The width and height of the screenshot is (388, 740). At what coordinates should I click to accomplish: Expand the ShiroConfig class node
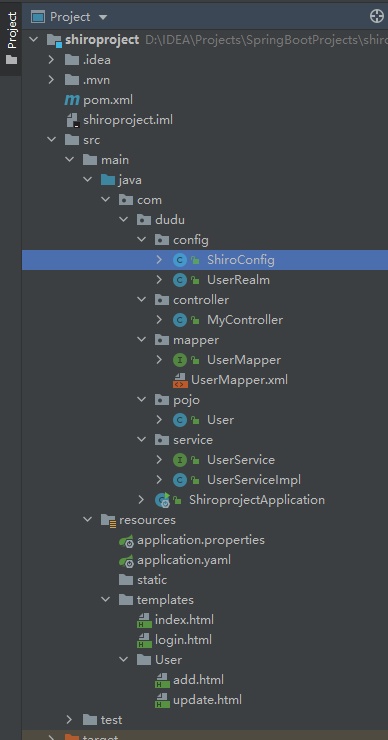pos(159,260)
